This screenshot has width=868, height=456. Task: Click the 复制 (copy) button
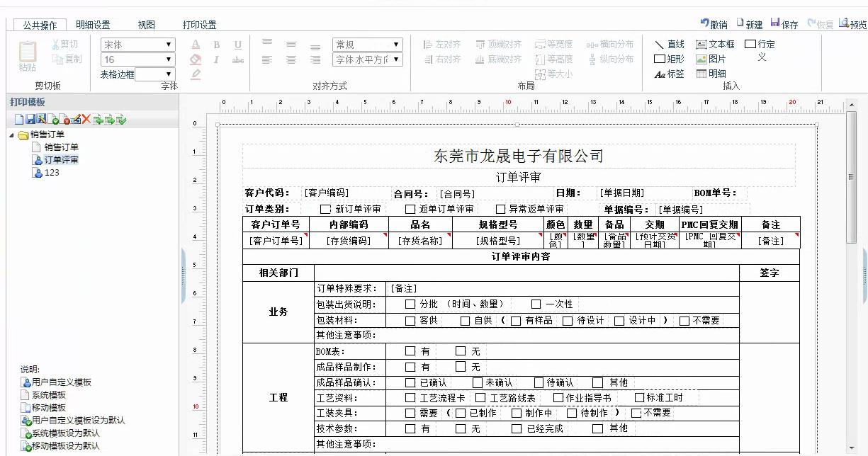(x=67, y=59)
